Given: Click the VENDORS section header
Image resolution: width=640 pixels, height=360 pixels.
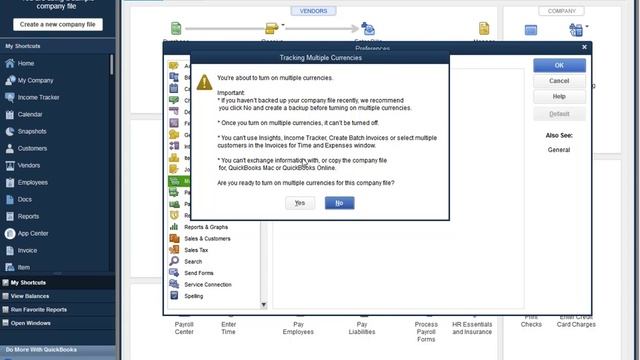Looking at the screenshot, I should pyautogui.click(x=313, y=11).
